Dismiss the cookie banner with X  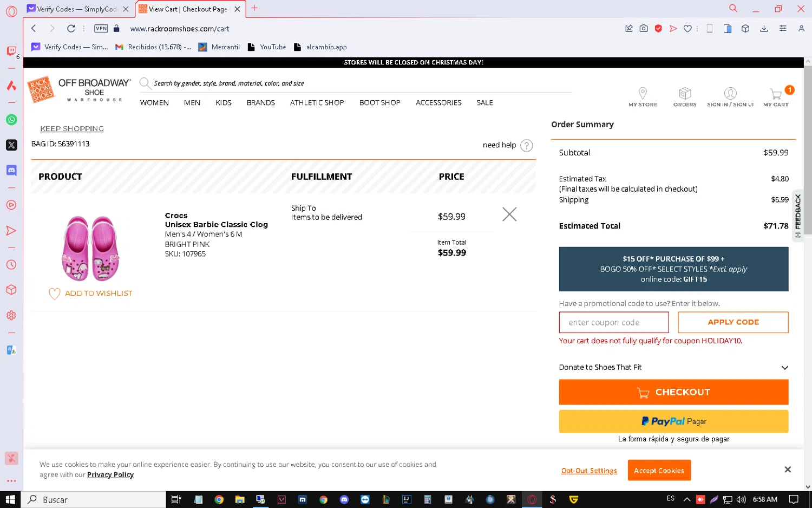point(788,470)
